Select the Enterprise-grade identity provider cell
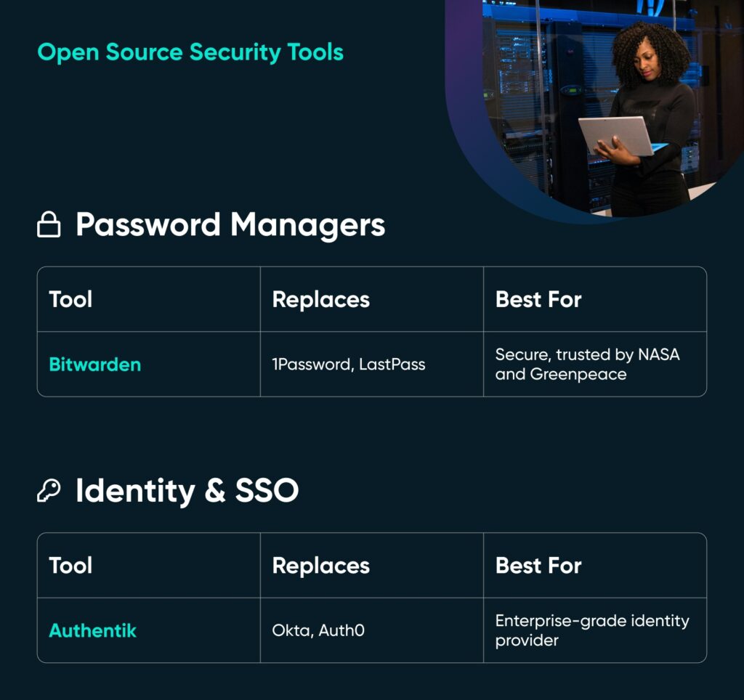The width and height of the screenshot is (744, 700). click(591, 630)
